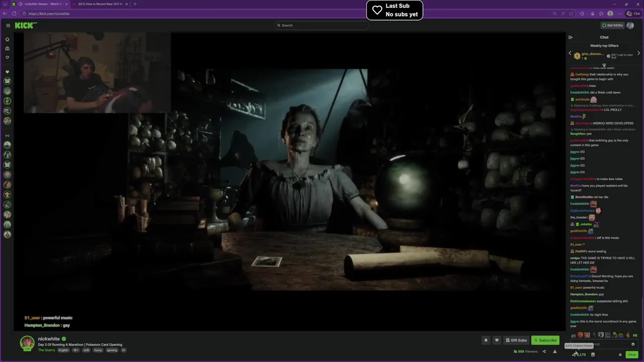Close the How to Record 3DS tab
644x362 pixels.
point(127,4)
